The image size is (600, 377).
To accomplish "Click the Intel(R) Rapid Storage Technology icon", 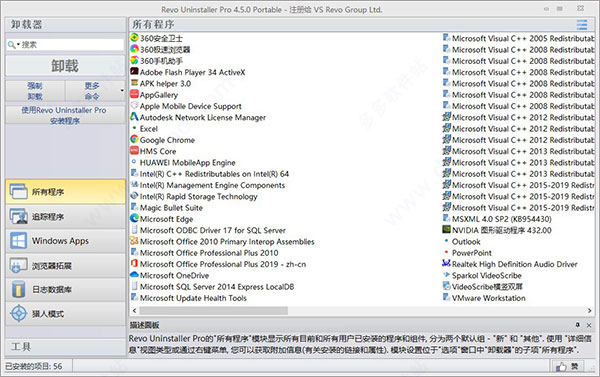I will (134, 196).
